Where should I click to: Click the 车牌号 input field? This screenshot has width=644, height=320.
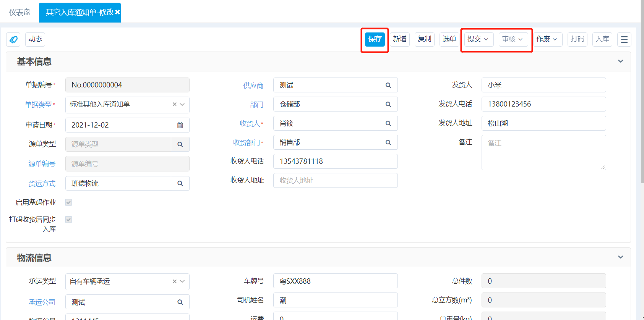pyautogui.click(x=336, y=281)
